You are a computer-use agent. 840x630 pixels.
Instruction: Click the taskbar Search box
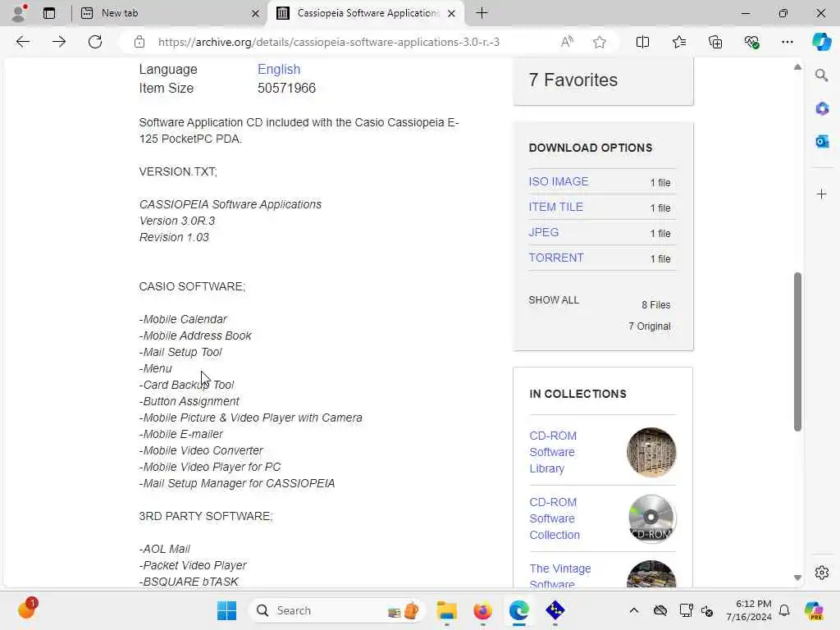tap(336, 610)
